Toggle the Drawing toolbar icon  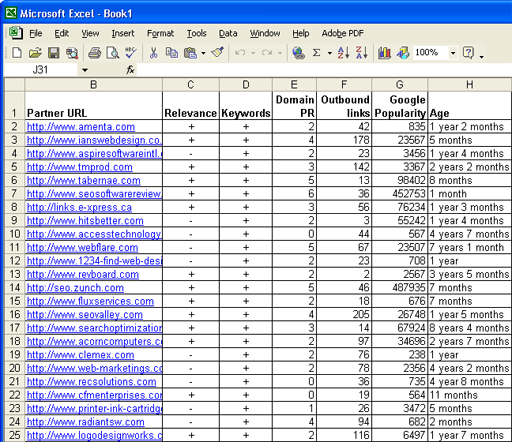(403, 53)
